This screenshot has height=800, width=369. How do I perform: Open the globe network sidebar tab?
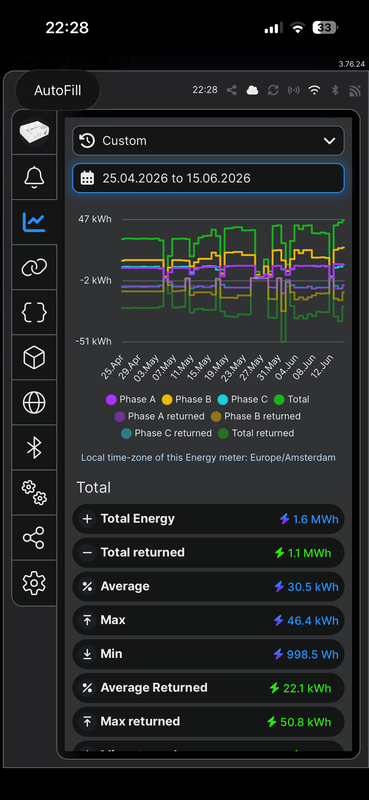(x=34, y=402)
